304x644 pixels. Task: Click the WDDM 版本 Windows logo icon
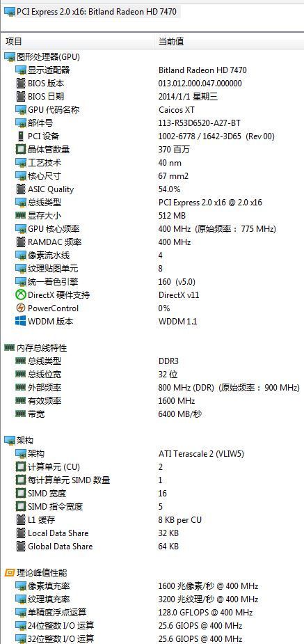pos(20,321)
